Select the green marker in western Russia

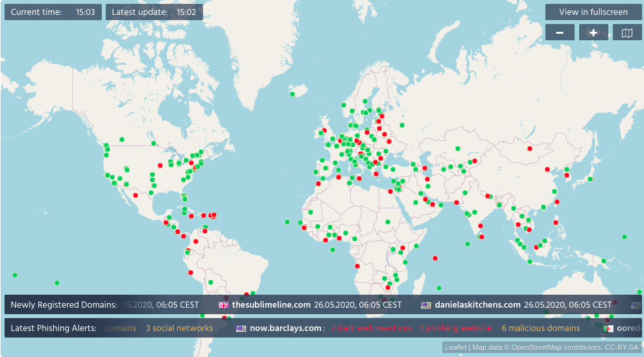(402, 125)
